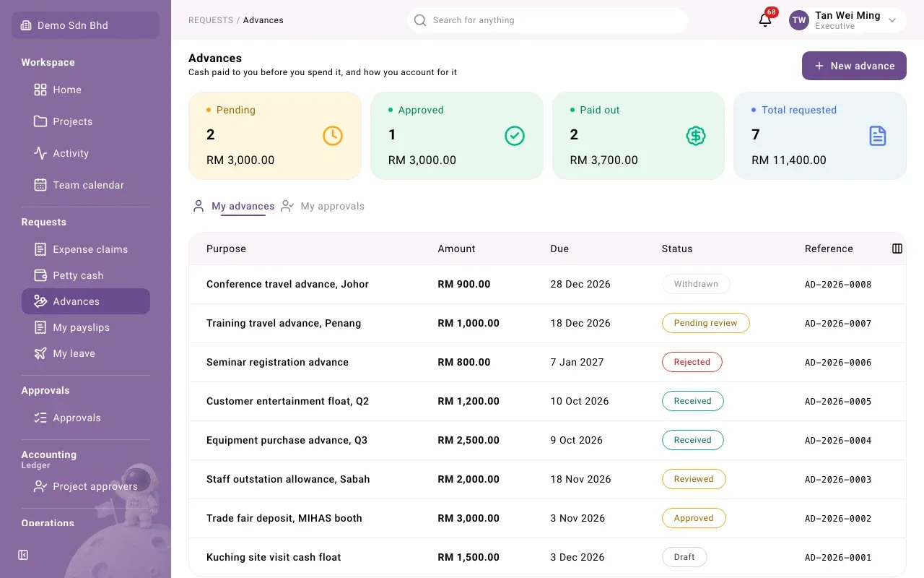Click the Total requested document icon
This screenshot has height=578, width=924.
coord(878,136)
